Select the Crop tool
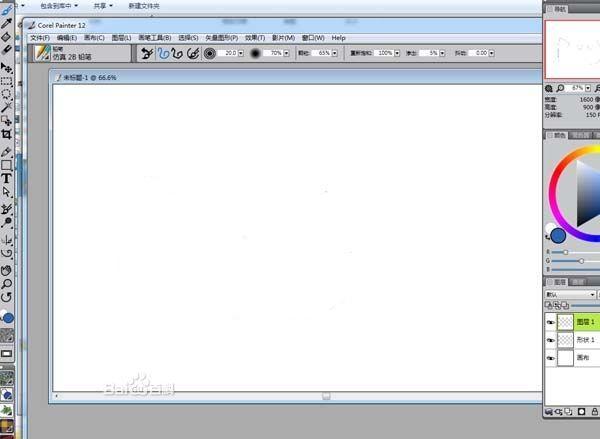Viewport: 600px width, 439px height. tap(6, 133)
